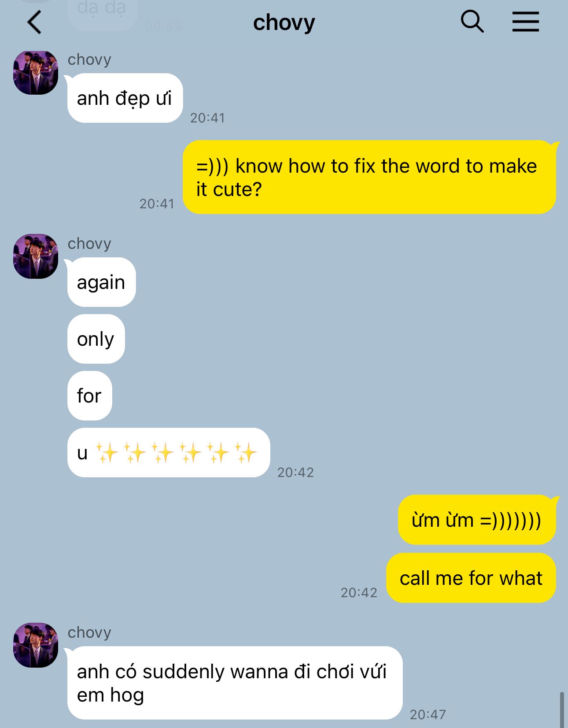Tap chovy's avatar beside the last message
Image resolution: width=568 pixels, height=728 pixels.
tap(36, 645)
